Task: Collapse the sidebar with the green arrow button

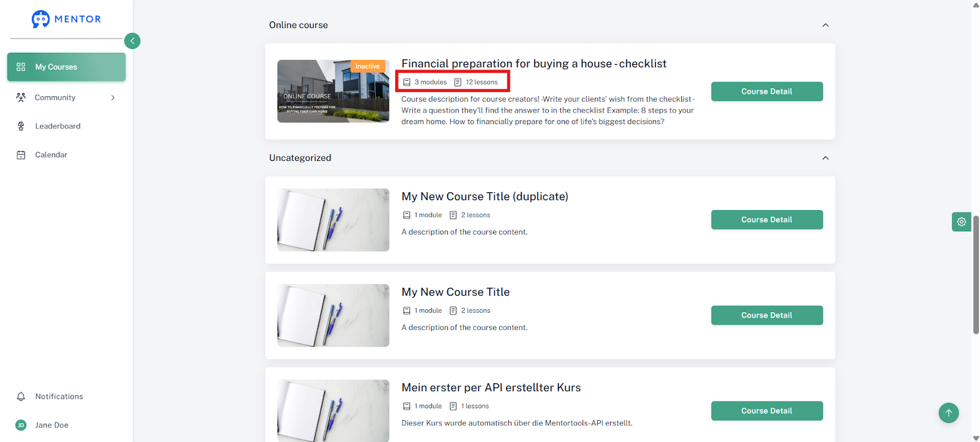Action: (132, 41)
